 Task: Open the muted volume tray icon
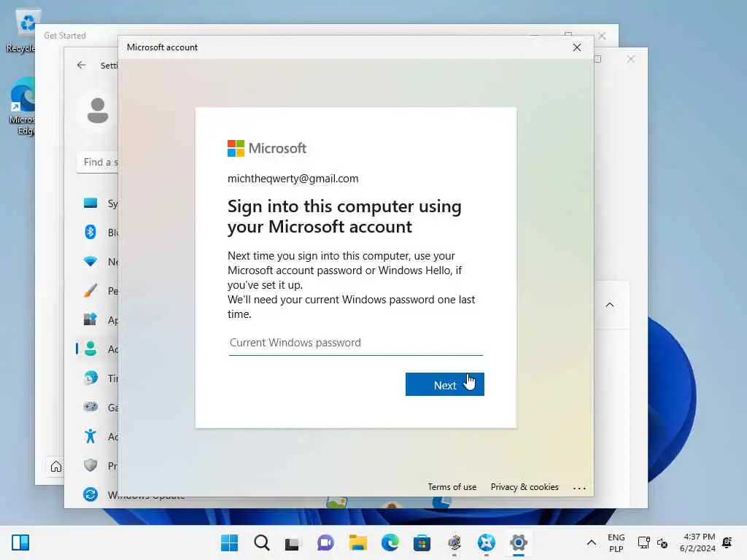coord(662,542)
